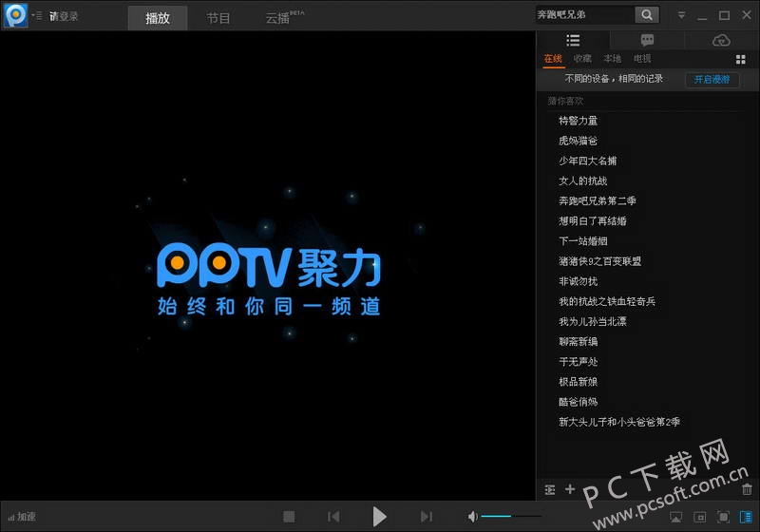Open 想明白了再结婚 in the list
Viewport: 760px width, 532px height.
click(x=592, y=221)
